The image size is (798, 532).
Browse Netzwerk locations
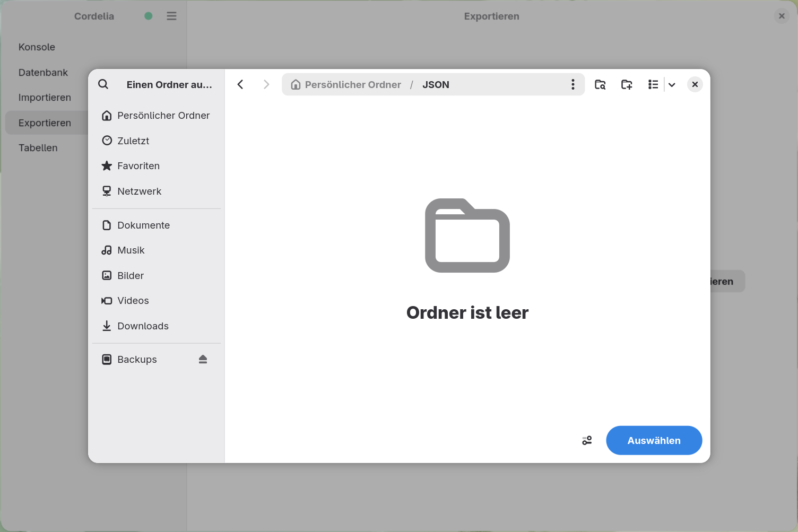[157, 191]
